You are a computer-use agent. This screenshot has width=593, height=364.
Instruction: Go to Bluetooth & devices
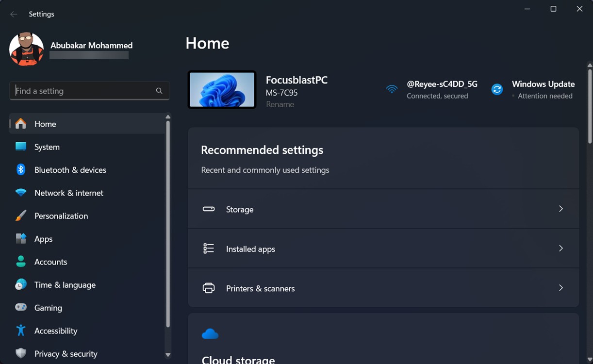pyautogui.click(x=87, y=170)
